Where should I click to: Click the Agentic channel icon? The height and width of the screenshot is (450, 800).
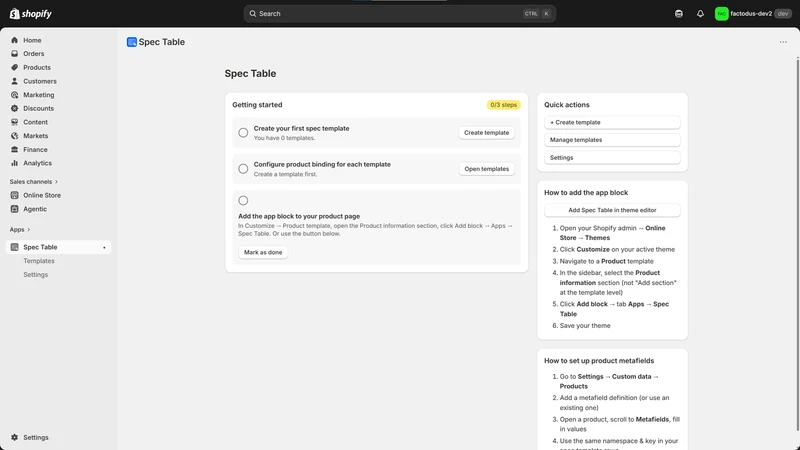(14, 209)
